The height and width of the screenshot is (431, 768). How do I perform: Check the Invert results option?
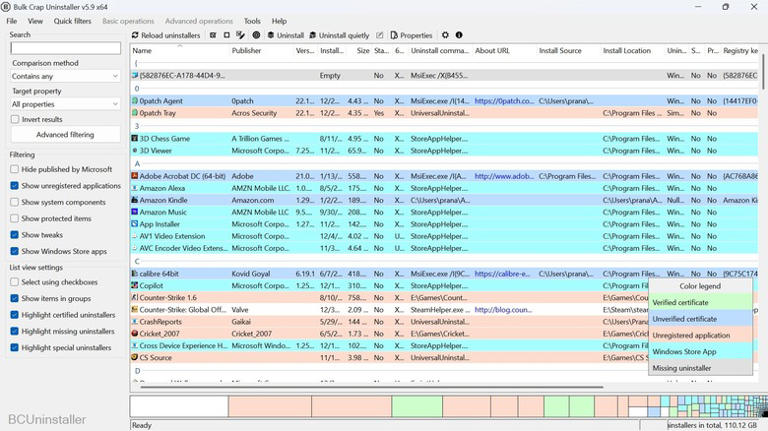[15, 119]
